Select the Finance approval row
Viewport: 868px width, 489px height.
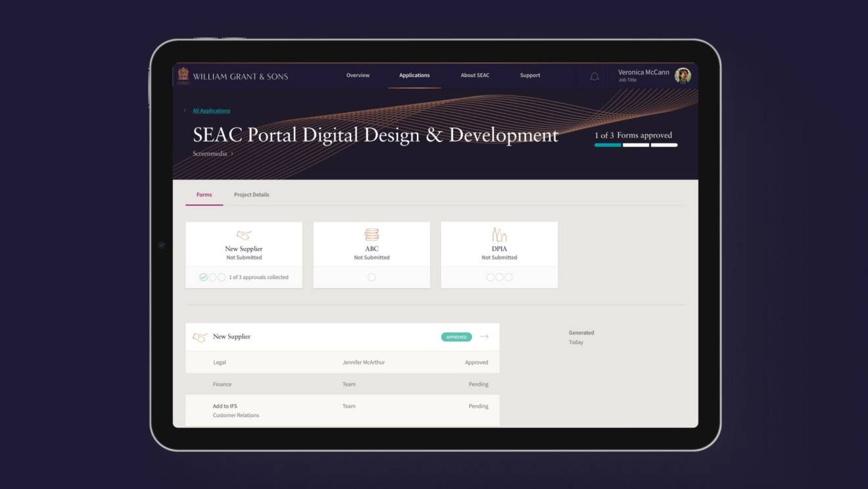coord(343,384)
